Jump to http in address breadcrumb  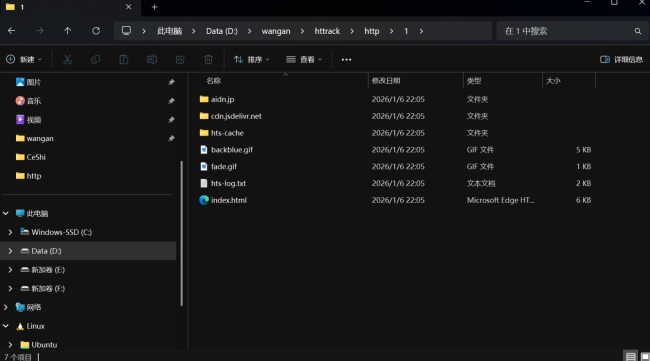click(372, 31)
